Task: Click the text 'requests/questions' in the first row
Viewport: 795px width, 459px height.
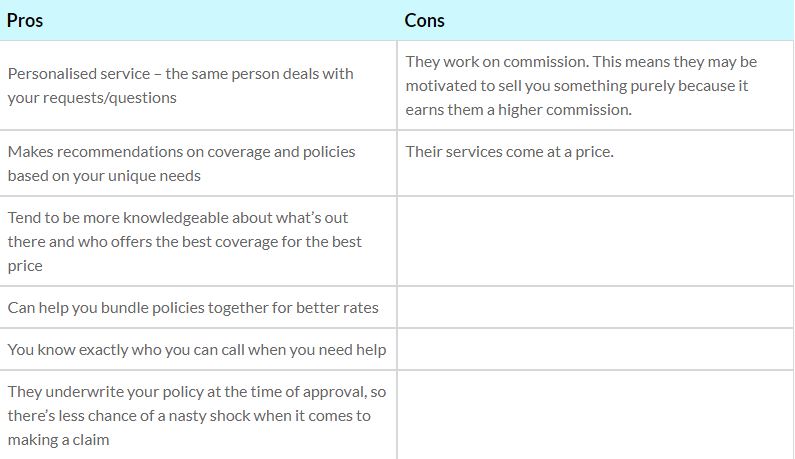Action: pos(92,98)
